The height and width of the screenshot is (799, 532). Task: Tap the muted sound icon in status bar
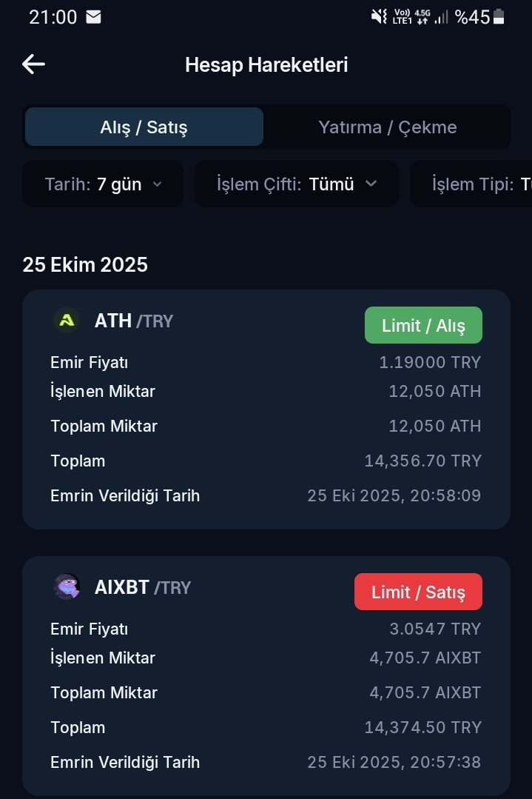point(379,17)
